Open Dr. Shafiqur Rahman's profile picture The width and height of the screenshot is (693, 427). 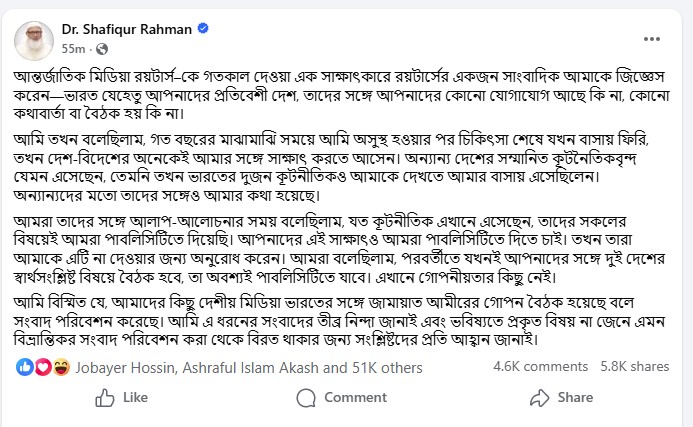35,38
